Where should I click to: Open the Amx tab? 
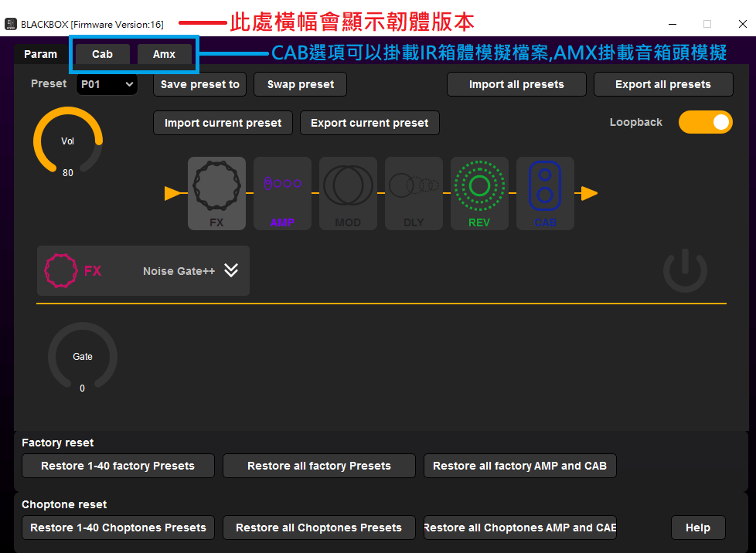(x=164, y=54)
